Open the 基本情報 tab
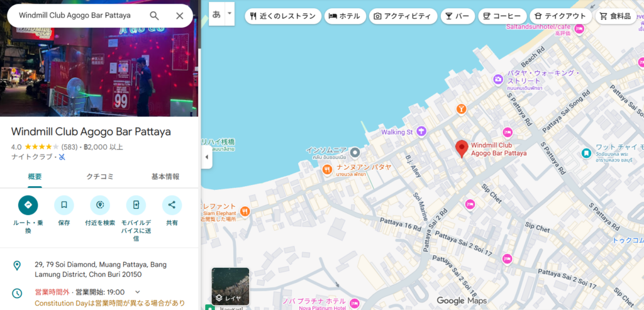Viewport: 644px width, 310px height. 165,177
